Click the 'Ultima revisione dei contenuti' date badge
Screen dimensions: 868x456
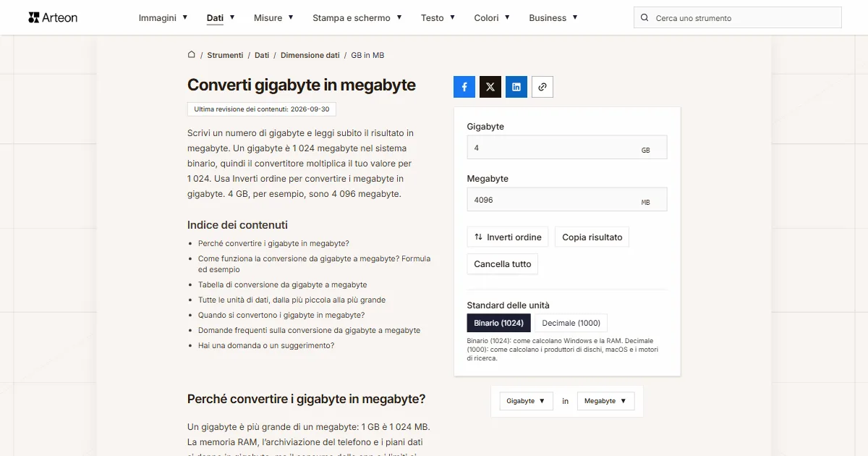[262, 109]
